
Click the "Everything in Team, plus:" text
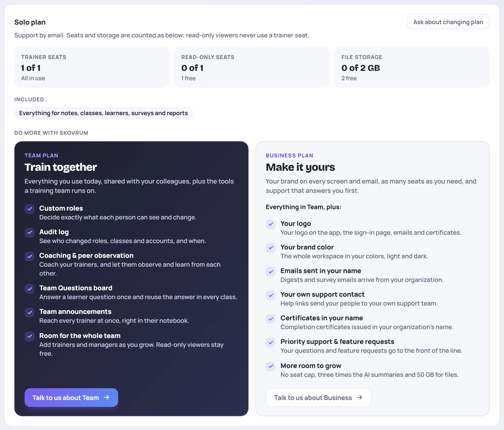tap(303, 207)
